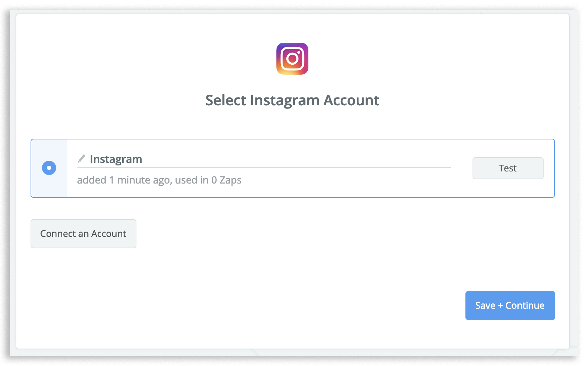The height and width of the screenshot is (366, 588).
Task: Click the colorful Instagram camera logo
Action: pos(292,59)
